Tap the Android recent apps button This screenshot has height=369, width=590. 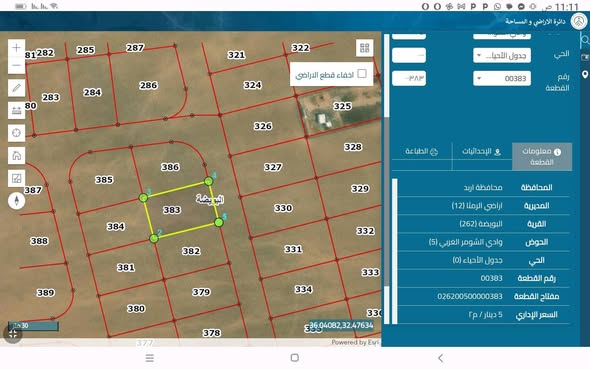[x=150, y=358]
